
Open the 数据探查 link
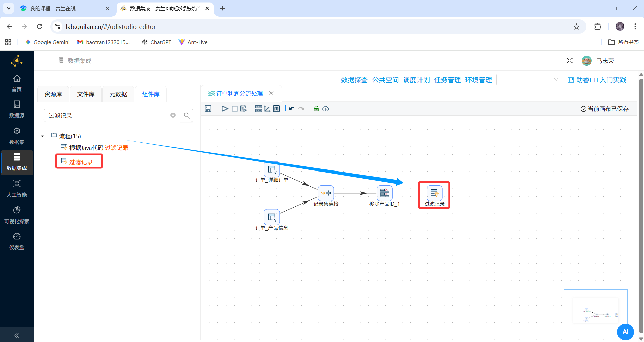(x=354, y=80)
